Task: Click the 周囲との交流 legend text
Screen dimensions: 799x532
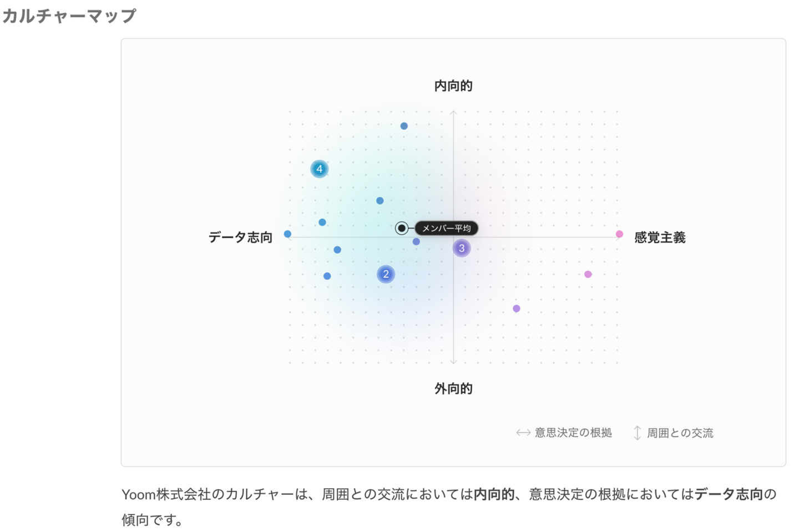Action: point(680,433)
